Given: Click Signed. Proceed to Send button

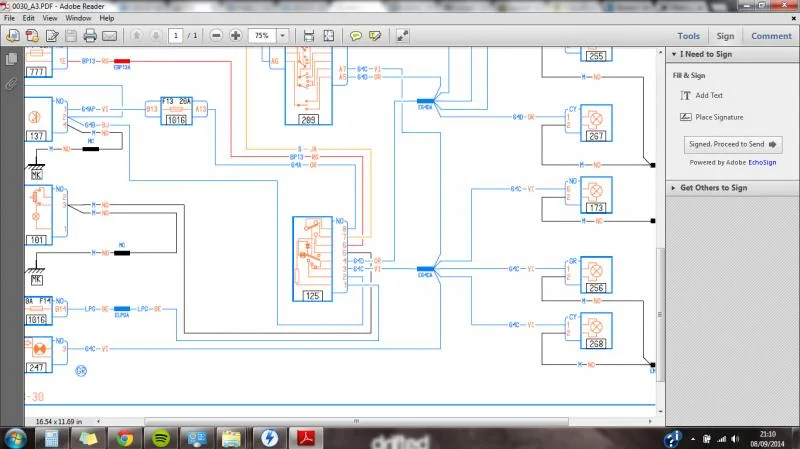Looking at the screenshot, I should [x=733, y=144].
